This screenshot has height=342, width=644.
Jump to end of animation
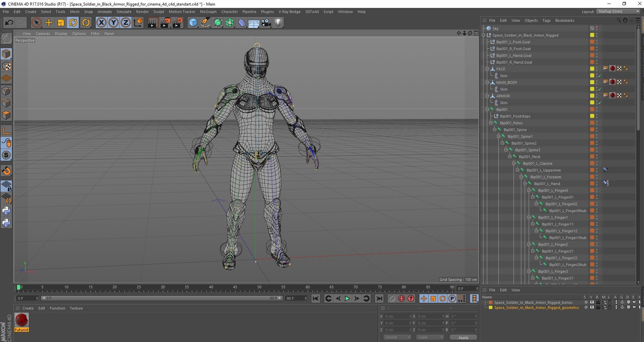click(379, 298)
